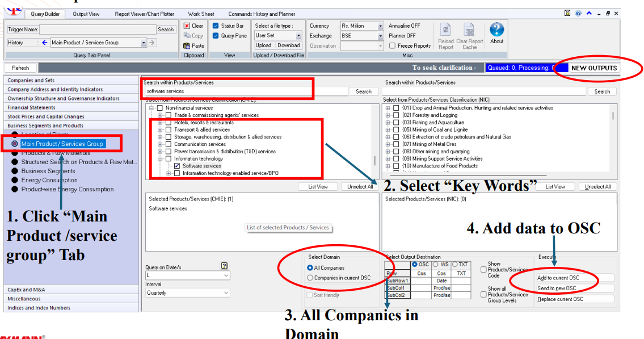Enable the Freeze Reports checkbox

392,45
